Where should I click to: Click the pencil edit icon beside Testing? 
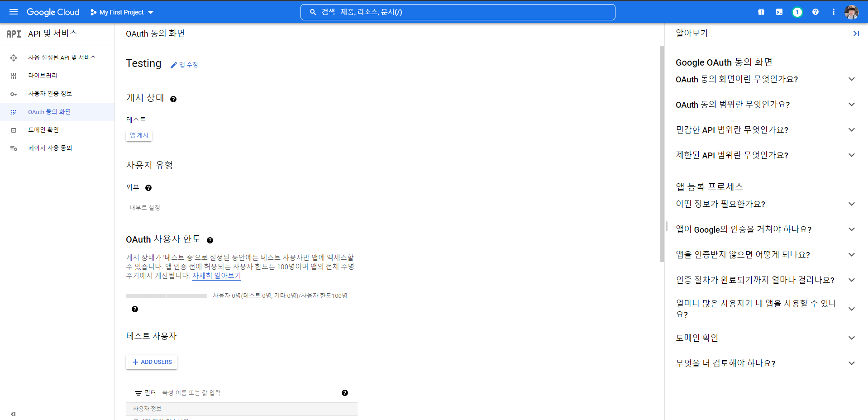pos(173,65)
